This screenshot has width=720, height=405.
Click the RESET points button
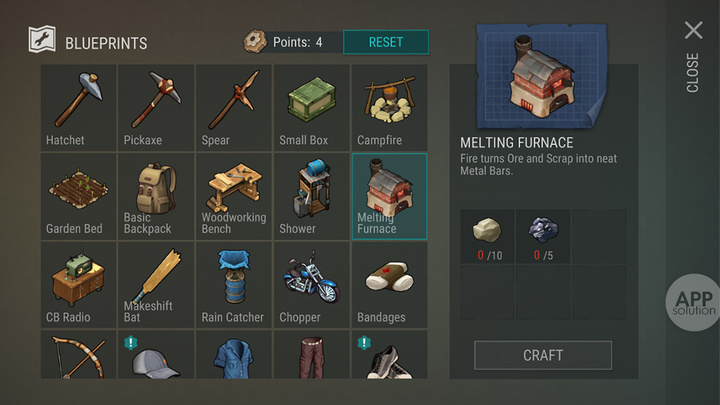(x=386, y=42)
